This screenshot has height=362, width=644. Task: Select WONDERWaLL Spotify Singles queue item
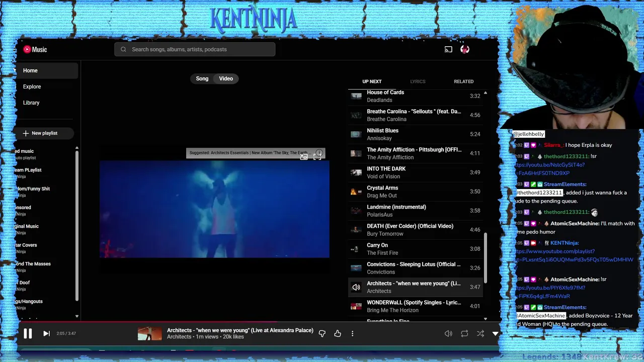click(416, 306)
